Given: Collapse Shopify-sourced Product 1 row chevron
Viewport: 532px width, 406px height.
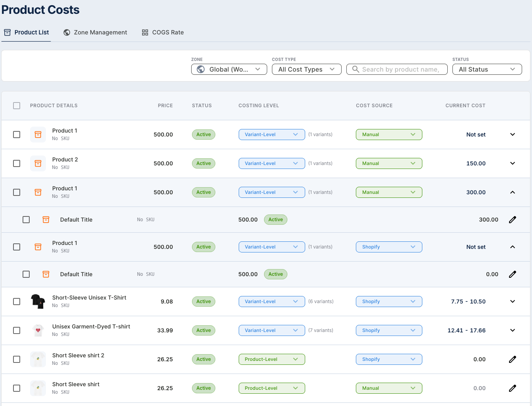Looking at the screenshot, I should 513,247.
